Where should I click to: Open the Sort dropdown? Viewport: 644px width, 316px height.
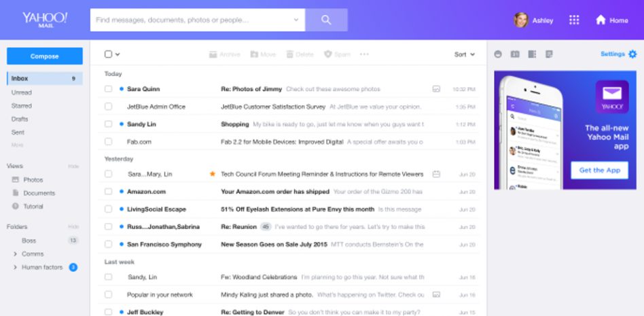(x=465, y=54)
